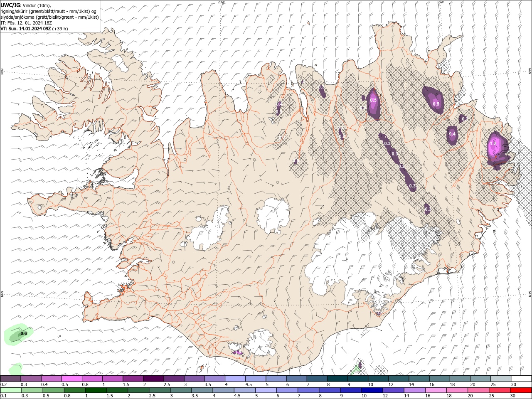The height and width of the screenshot is (399, 532).
Task: Click the 'VT: Sun. 14.01.2024 09Z' text
Action: pyautogui.click(x=26, y=29)
